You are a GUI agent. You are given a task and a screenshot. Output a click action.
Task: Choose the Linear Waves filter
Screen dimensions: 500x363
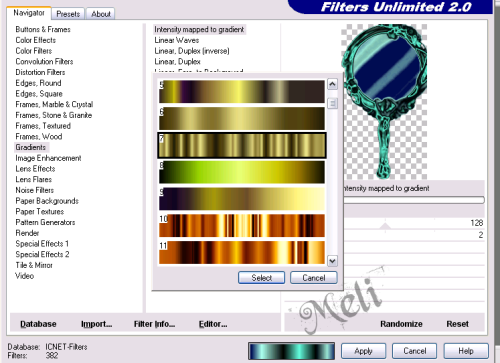tap(177, 40)
